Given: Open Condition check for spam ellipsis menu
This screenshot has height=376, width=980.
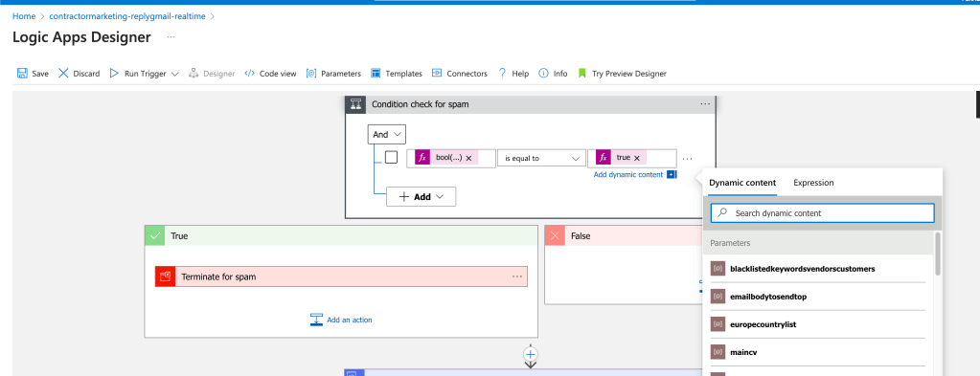Looking at the screenshot, I should click(x=705, y=104).
